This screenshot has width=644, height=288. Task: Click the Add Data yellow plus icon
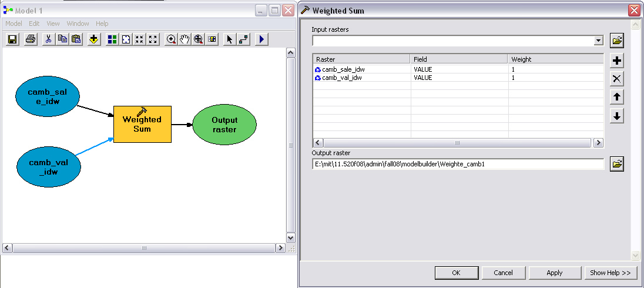coord(93,39)
